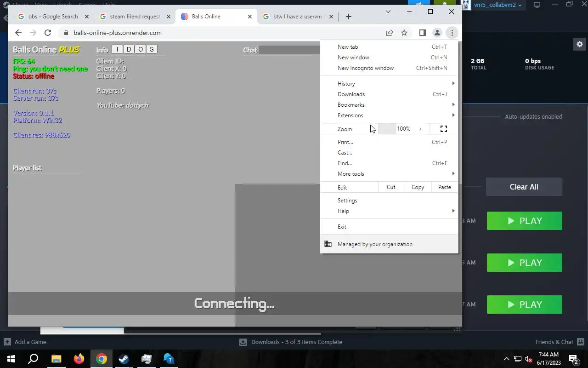Click Copy in the Edit row
Image resolution: width=588 pixels, height=368 pixels.
click(418, 187)
